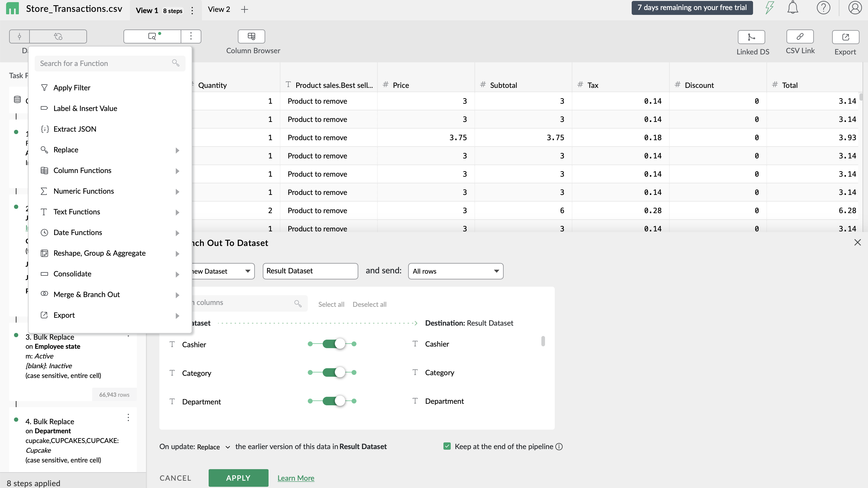Uncheck Keep at the end of the pipeline

click(x=447, y=446)
